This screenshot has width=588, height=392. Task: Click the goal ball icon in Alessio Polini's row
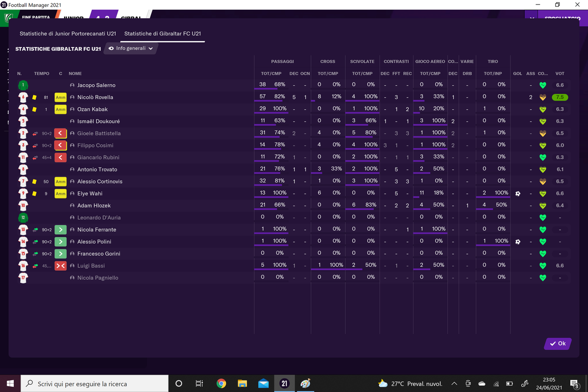point(517,242)
